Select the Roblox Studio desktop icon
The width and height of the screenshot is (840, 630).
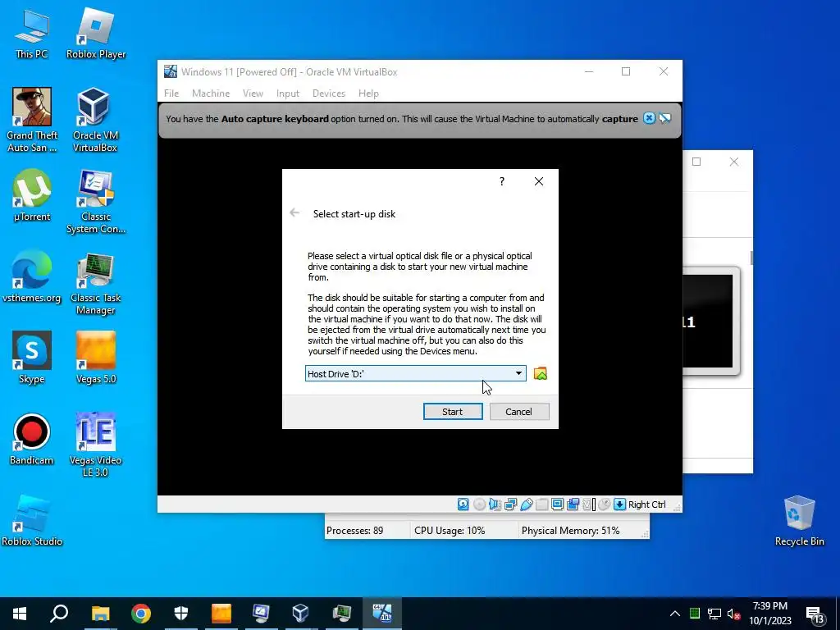(x=32, y=520)
